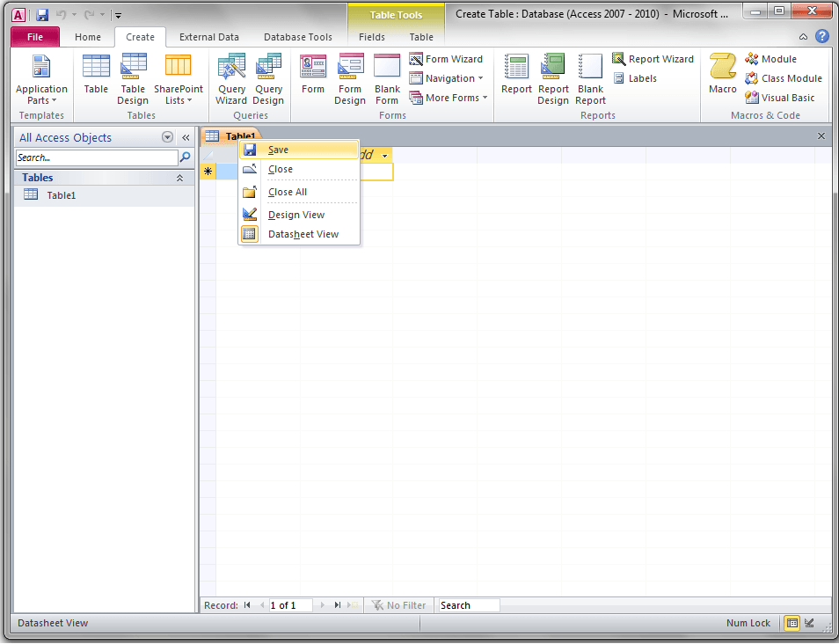Viewport: 839px width, 644px height.
Task: Launch the Query Wizard
Action: point(231,80)
